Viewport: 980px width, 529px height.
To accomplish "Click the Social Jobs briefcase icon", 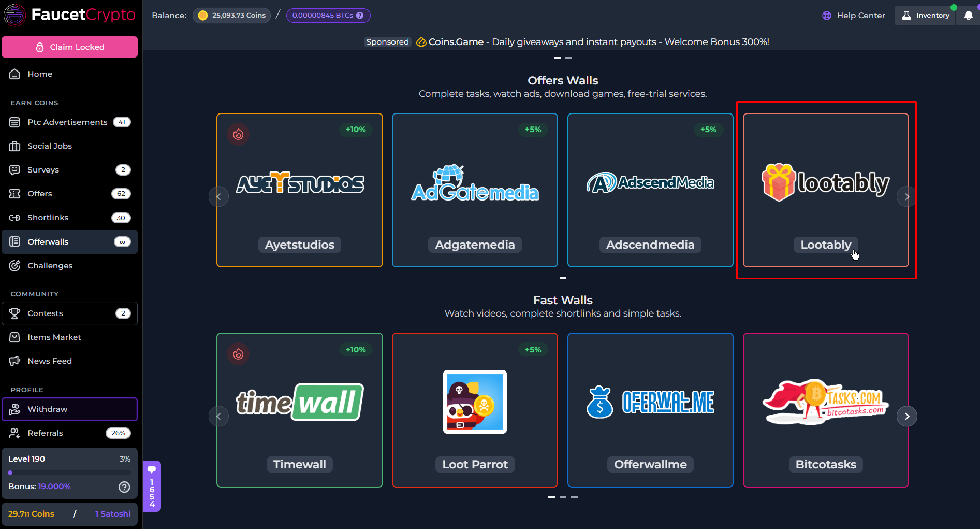I will [14, 146].
